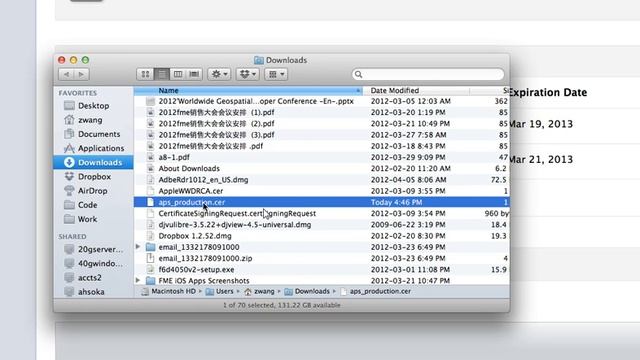Switch Finder to Cover Flow view

194,74
